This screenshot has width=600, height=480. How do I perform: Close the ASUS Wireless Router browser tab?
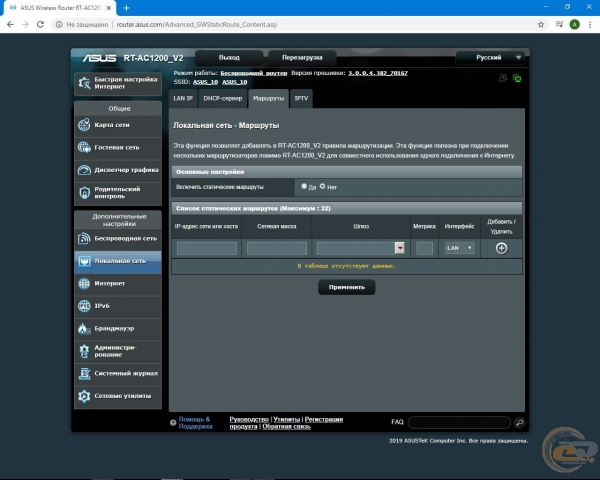coord(109,8)
